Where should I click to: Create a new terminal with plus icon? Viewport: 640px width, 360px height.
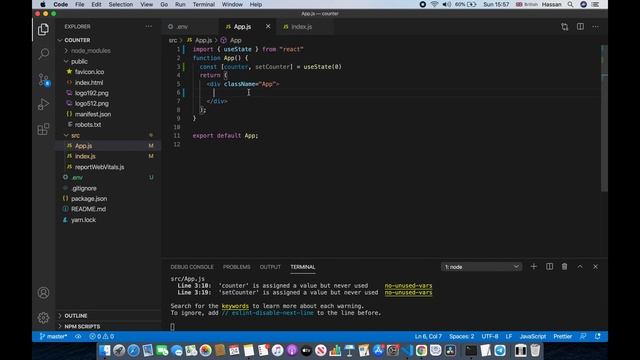[x=533, y=267]
